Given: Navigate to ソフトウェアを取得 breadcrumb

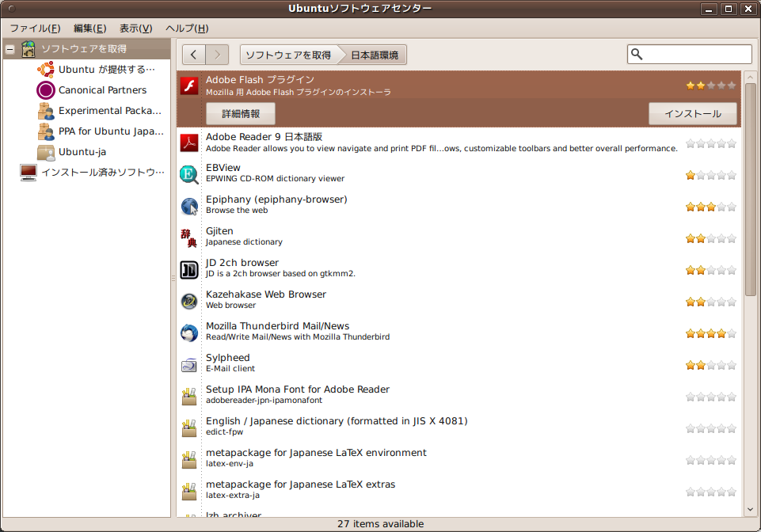Looking at the screenshot, I should click(x=288, y=55).
